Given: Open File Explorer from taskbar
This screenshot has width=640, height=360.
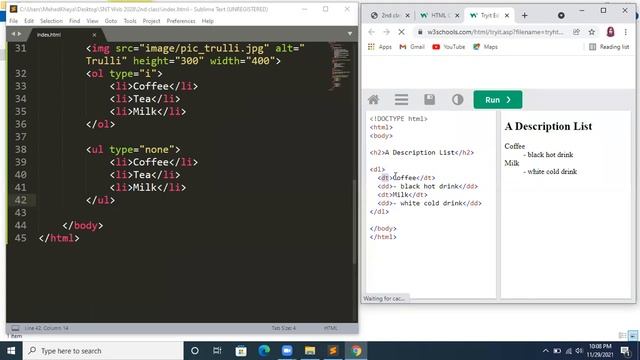Looking at the screenshot, I should [310, 351].
